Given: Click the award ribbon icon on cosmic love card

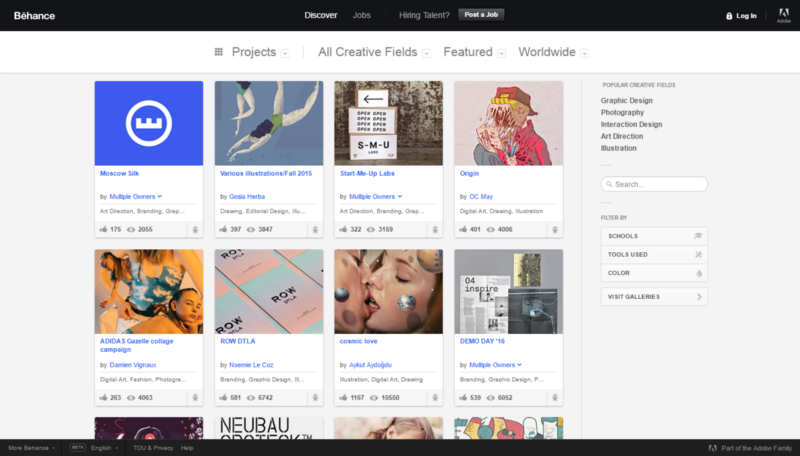Looking at the screenshot, I should 435,397.
